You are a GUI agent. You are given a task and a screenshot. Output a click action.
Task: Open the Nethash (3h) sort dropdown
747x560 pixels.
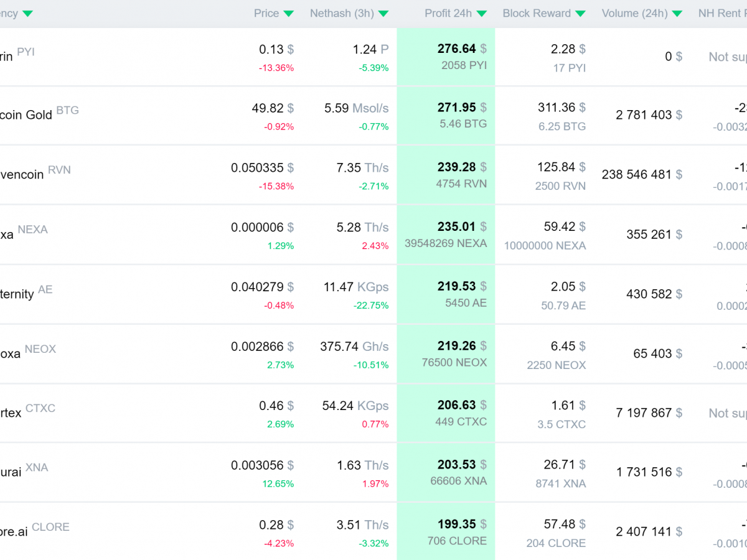tap(384, 12)
